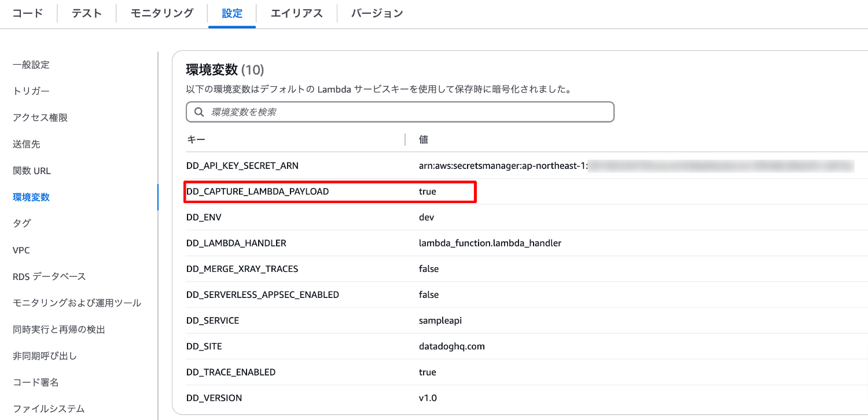Open the モニタリング tab
Screen dimensions: 868x420
click(161, 13)
